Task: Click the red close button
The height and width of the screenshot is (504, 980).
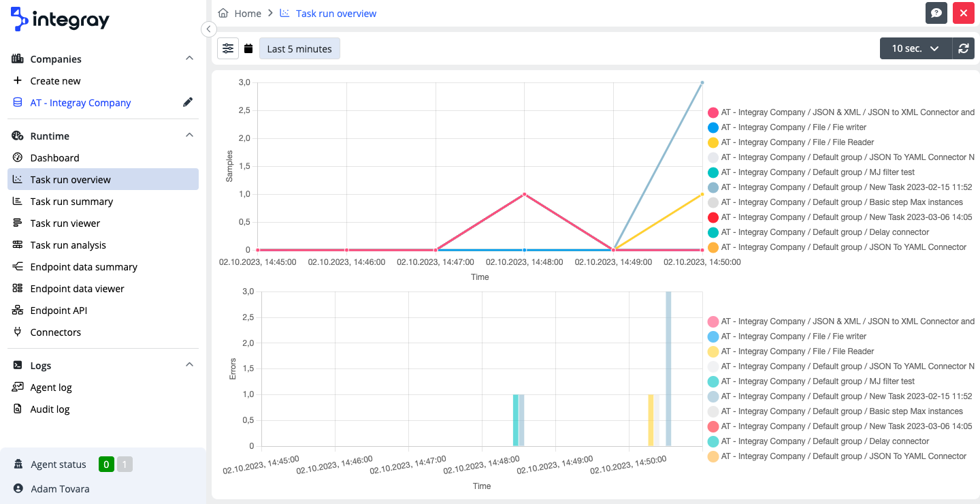Action: click(x=964, y=13)
